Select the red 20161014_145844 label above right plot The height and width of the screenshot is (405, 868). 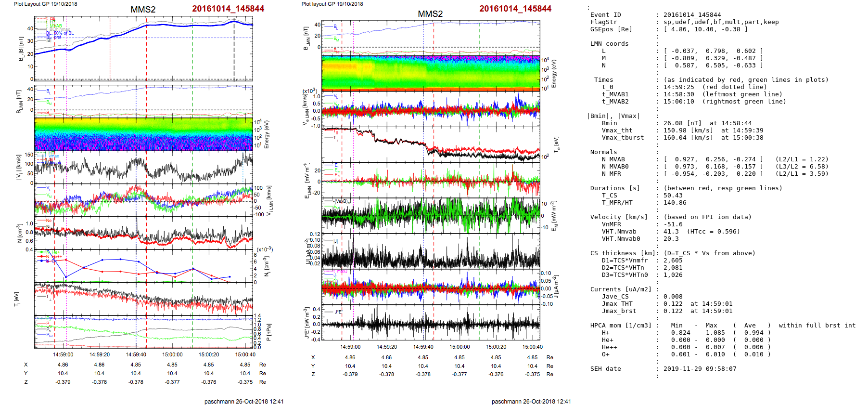point(515,9)
